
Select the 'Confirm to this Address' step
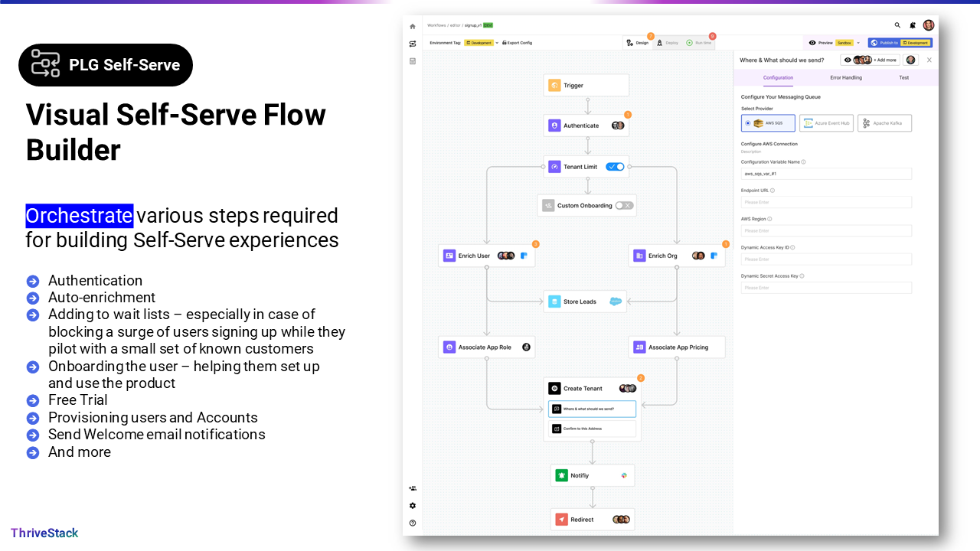[x=592, y=429]
